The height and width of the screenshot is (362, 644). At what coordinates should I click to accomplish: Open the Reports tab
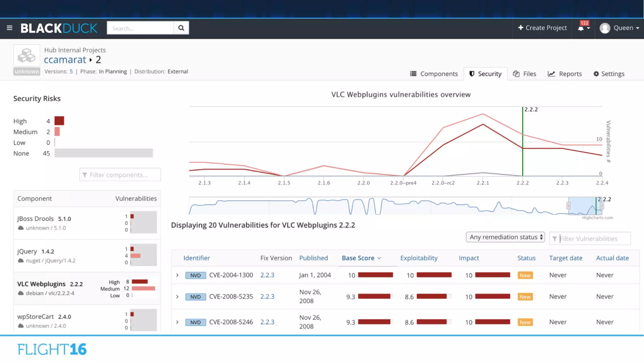[565, 74]
